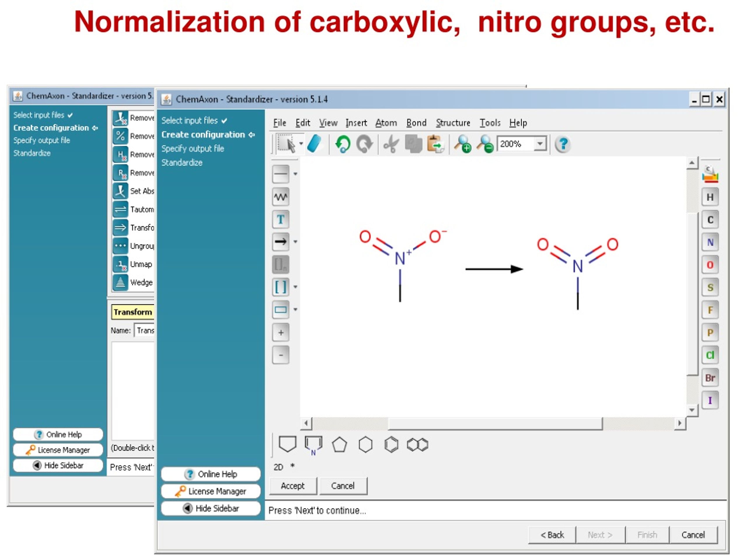Click the Zoom In magnifier
The image size is (747, 560).
(462, 144)
